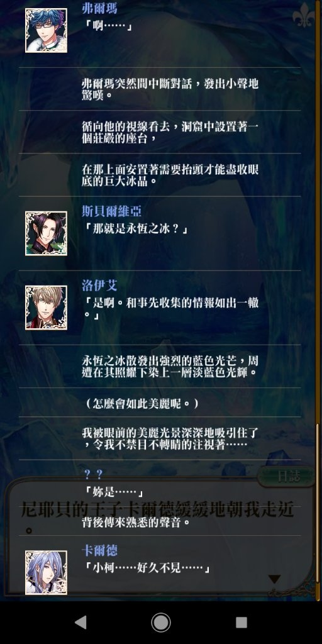Select the line 「那就是永恆之冰？」
Viewport: 322px width, 644px height.
pos(136,230)
